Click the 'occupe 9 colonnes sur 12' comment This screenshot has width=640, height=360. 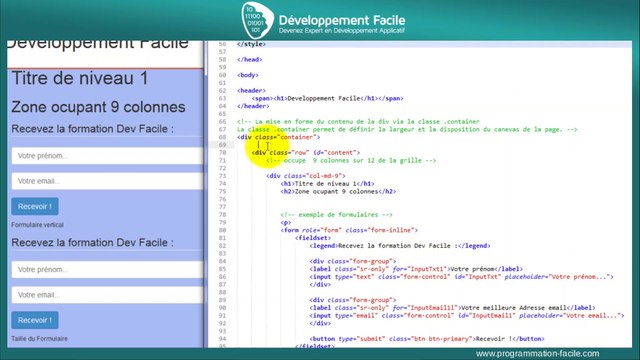351,160
